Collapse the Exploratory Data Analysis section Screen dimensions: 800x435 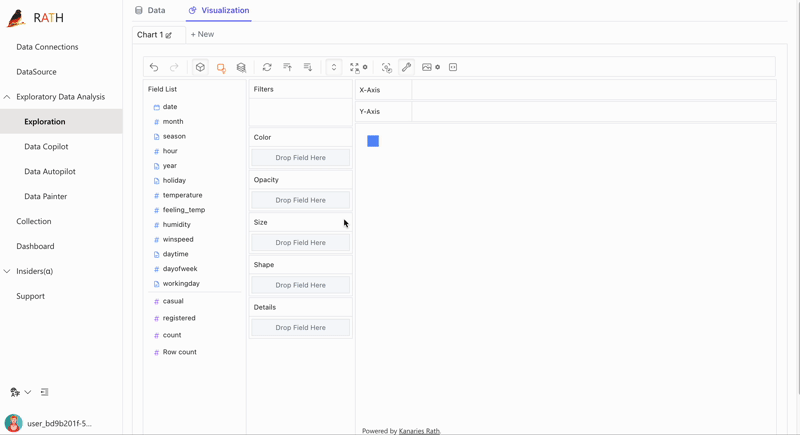tap(7, 97)
